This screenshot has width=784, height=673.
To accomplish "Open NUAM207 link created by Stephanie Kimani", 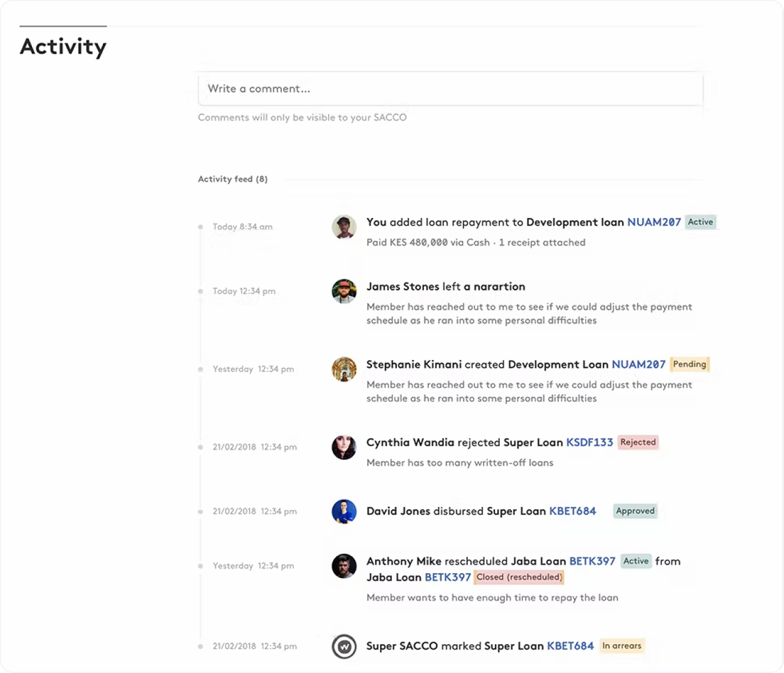I will (638, 364).
